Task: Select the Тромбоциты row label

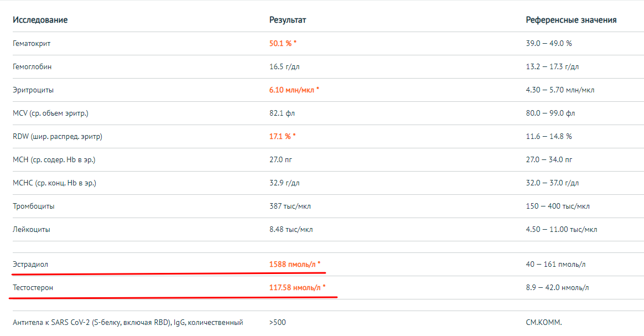Action: coord(34,206)
